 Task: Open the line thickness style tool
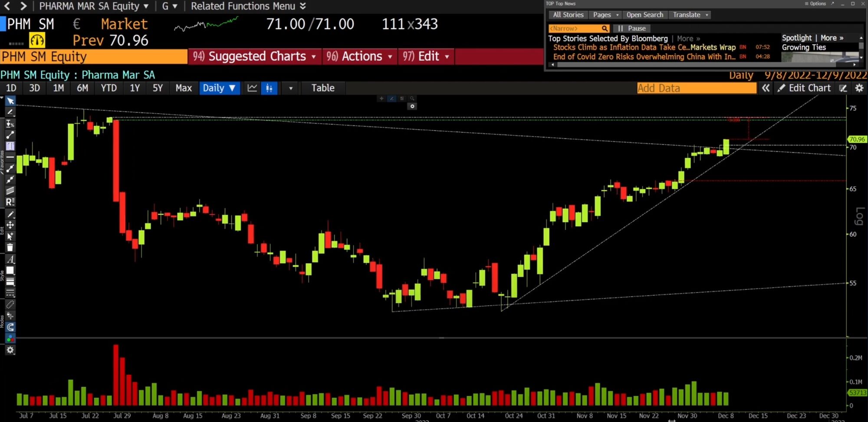coord(10,282)
